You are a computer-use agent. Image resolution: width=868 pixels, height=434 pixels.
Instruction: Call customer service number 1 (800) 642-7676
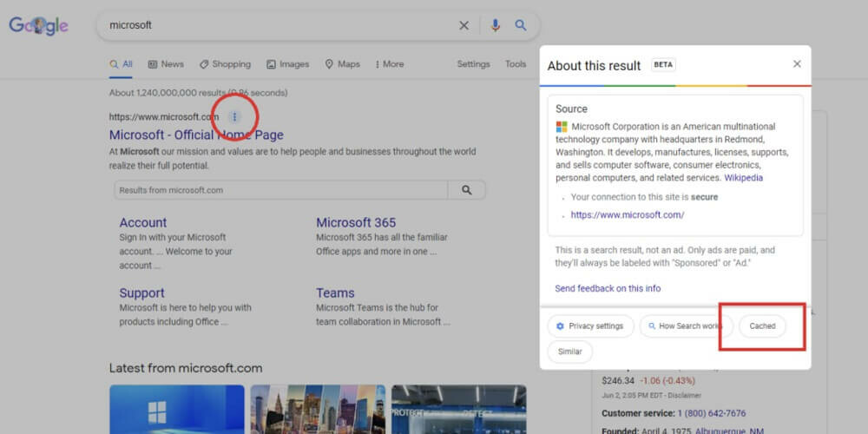point(712,413)
